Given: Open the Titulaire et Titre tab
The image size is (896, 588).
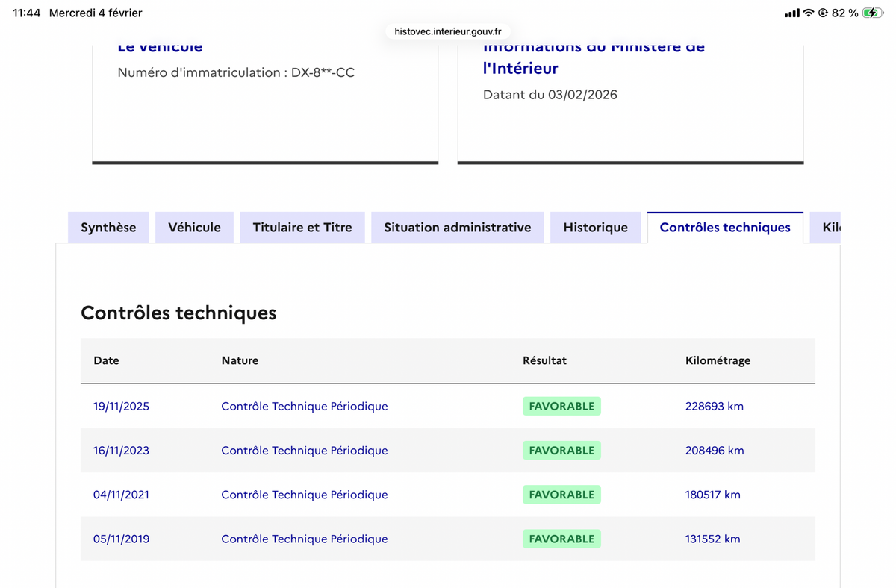Looking at the screenshot, I should click(302, 228).
